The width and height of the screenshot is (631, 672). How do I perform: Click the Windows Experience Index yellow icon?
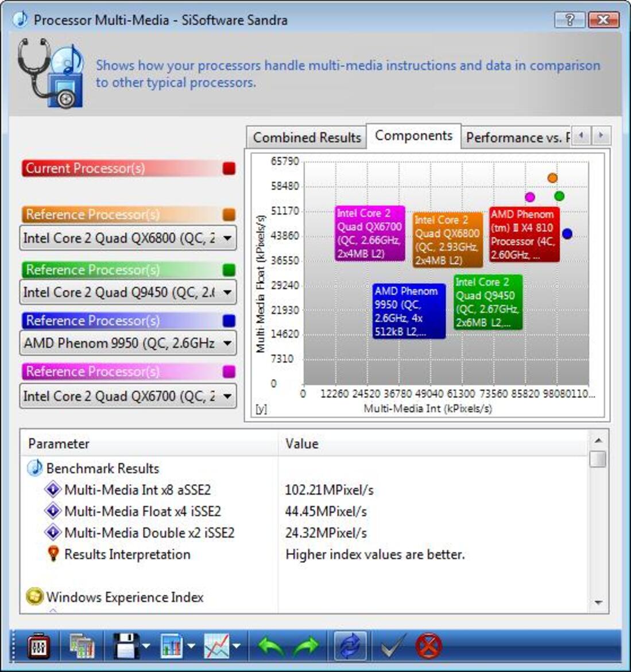(34, 596)
